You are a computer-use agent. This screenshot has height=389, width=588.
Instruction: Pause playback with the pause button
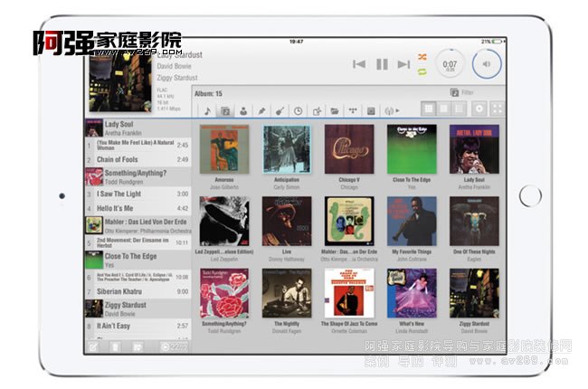(382, 64)
